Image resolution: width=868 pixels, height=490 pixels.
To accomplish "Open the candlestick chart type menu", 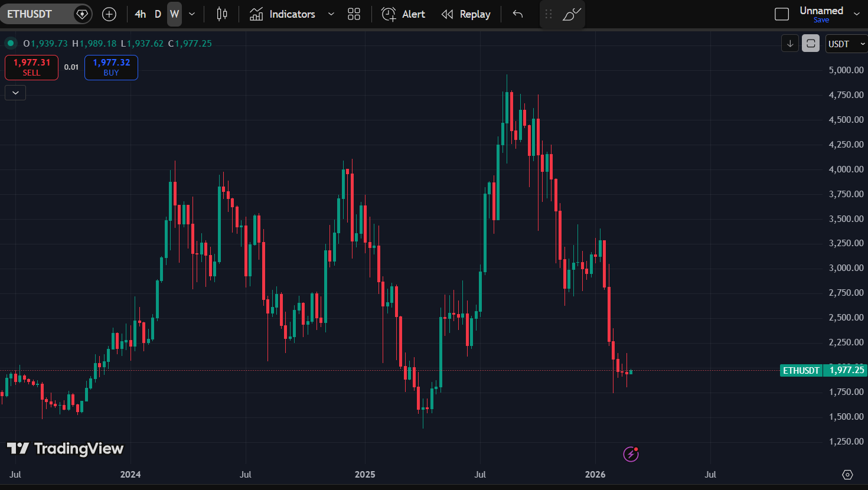I will pyautogui.click(x=222, y=14).
